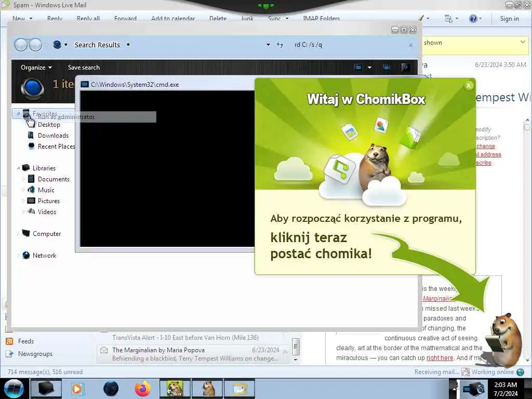Click the Working online globe icon

[521, 372]
